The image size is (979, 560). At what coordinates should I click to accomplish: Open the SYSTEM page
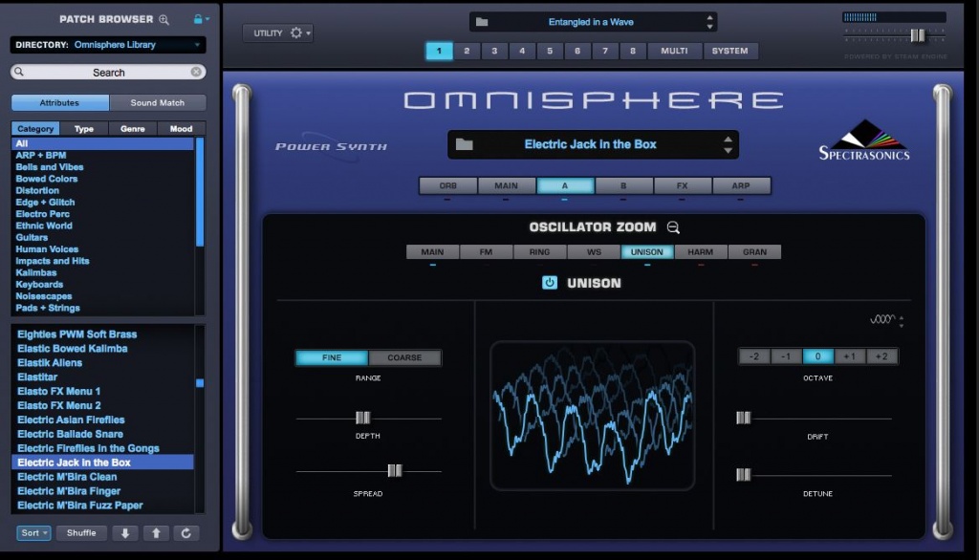pyautogui.click(x=729, y=52)
